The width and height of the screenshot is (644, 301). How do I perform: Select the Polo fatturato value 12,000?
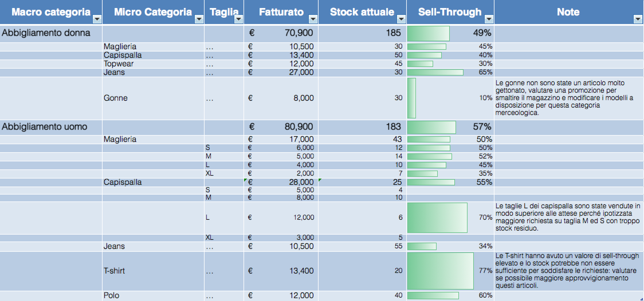301,295
